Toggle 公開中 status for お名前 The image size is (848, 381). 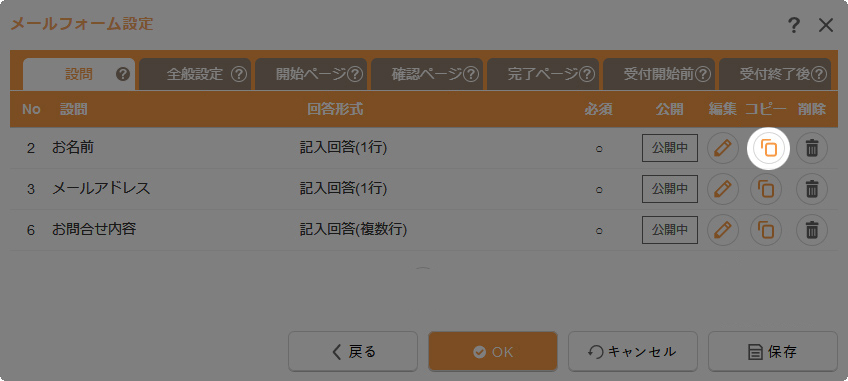tap(670, 148)
